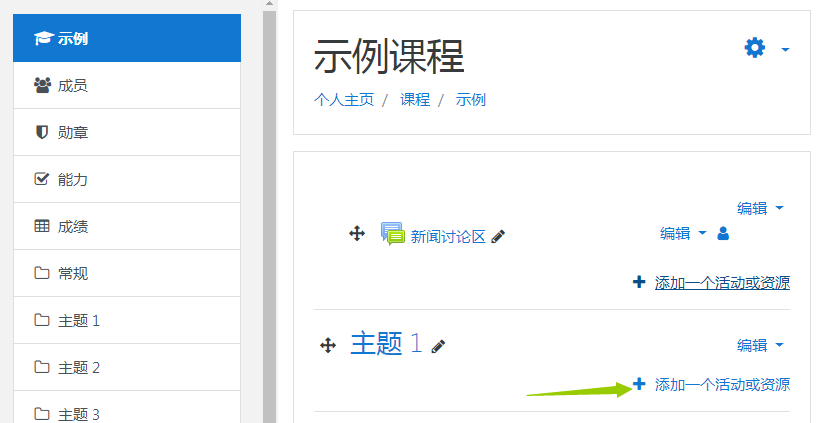
Task: Click 个人主页 breadcrumb link
Action: coord(343,100)
